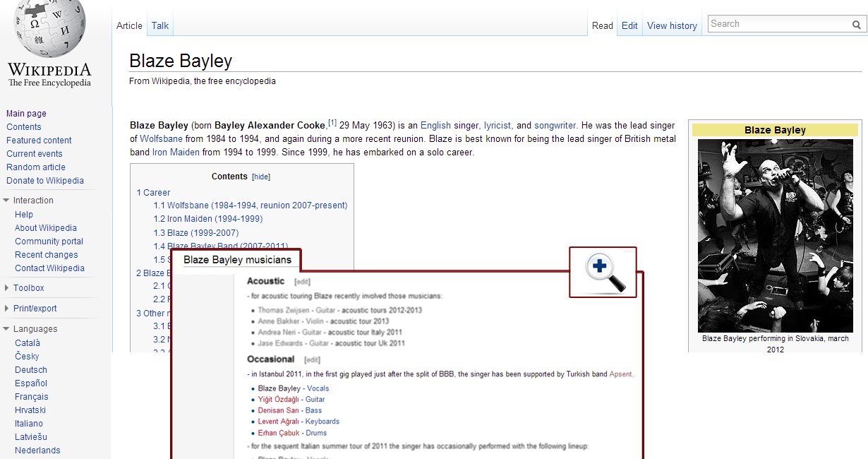Image resolution: width=868 pixels, height=459 pixels.
Task: Click the zoom-in magnifying glass overlay icon
Action: [605, 273]
